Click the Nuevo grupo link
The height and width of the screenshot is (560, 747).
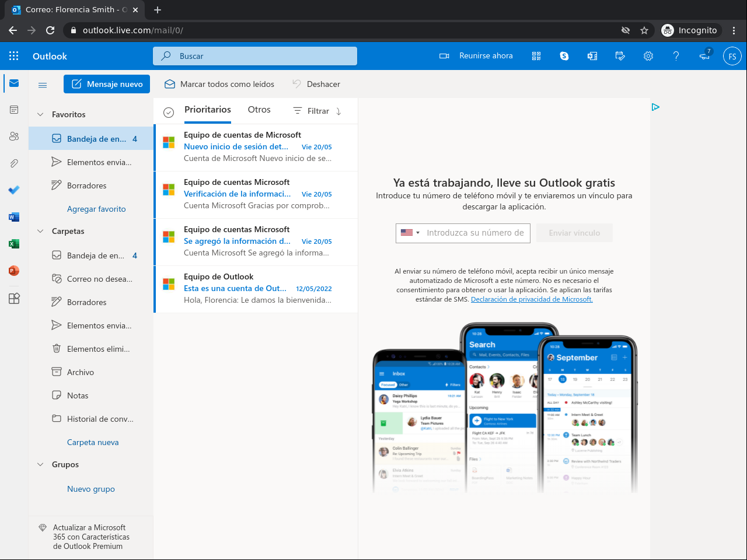pyautogui.click(x=91, y=489)
